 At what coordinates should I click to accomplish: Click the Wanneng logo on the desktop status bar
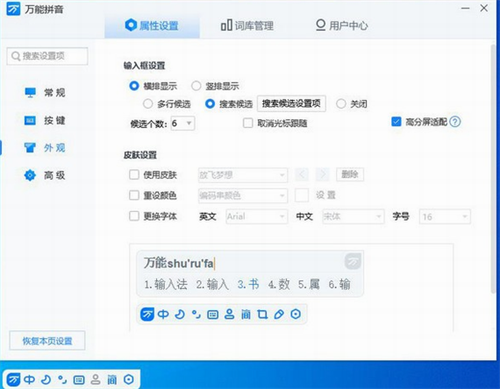tap(14, 379)
